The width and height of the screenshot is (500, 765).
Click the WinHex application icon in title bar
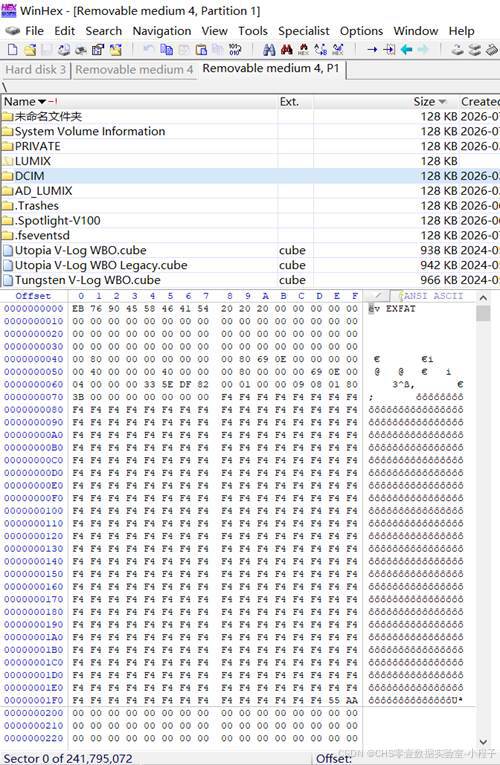click(9, 11)
